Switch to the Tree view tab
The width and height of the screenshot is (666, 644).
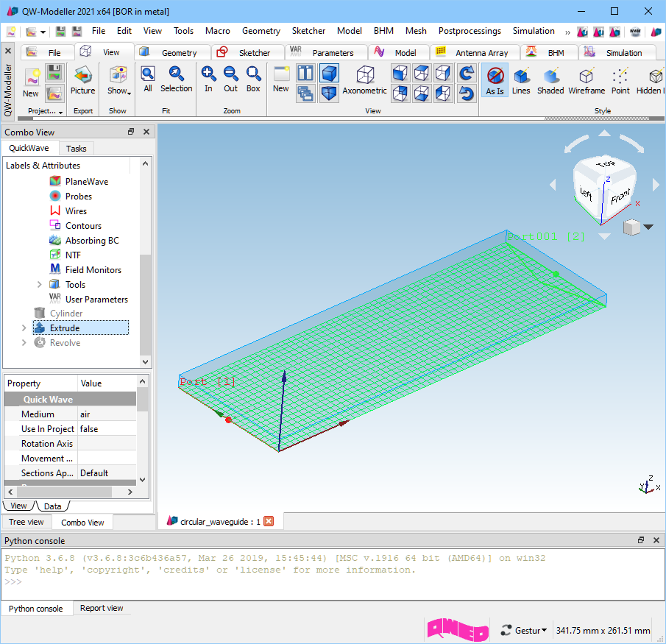click(x=26, y=522)
